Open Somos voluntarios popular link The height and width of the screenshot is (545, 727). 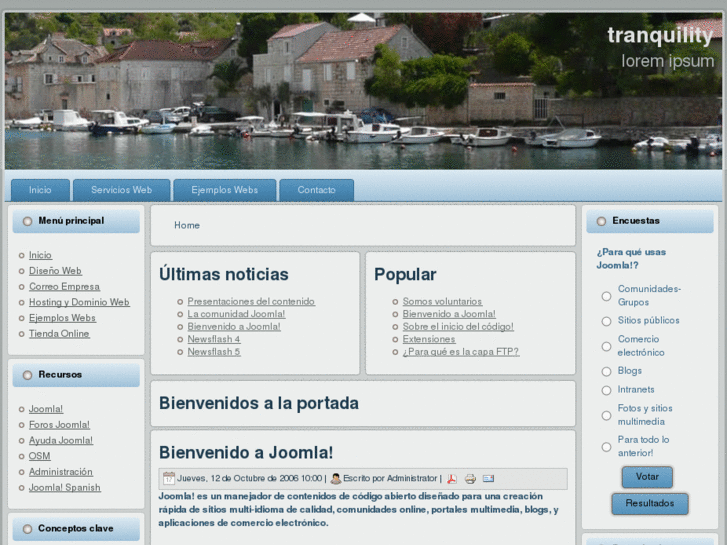click(442, 301)
